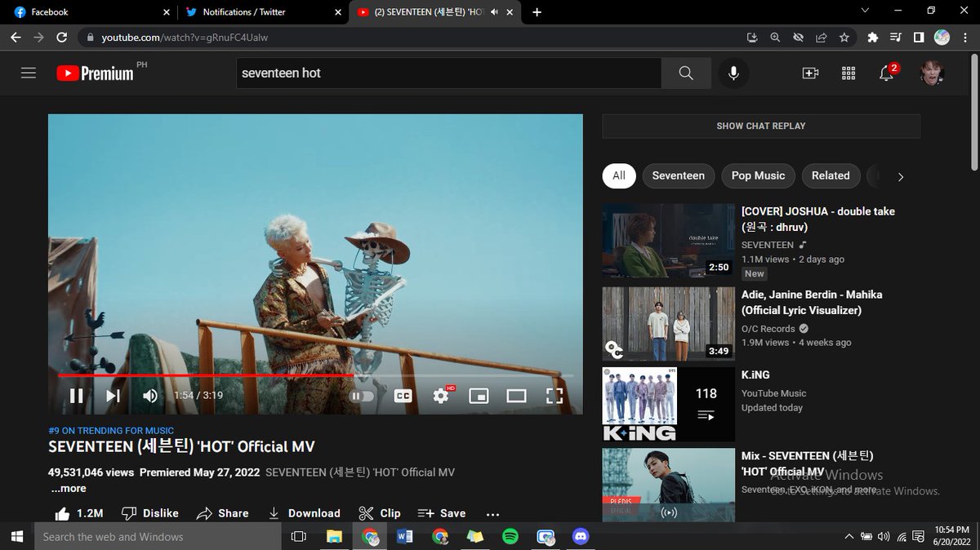Show chat replay
The height and width of the screenshot is (550, 980).
761,126
